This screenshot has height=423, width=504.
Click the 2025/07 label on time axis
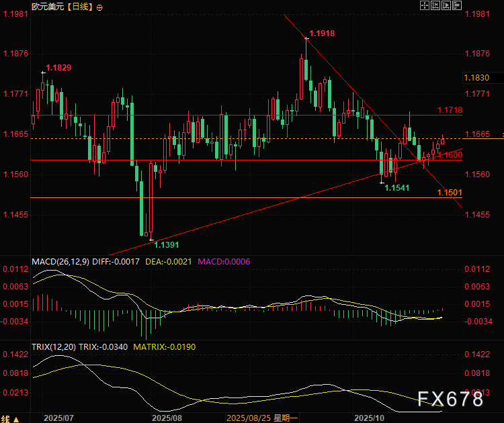(58, 418)
